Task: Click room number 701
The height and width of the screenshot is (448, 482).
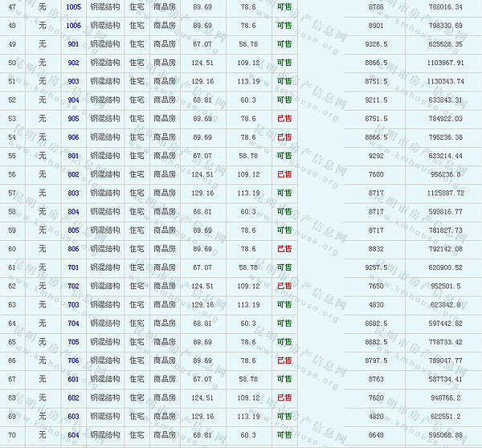Action: [x=73, y=267]
